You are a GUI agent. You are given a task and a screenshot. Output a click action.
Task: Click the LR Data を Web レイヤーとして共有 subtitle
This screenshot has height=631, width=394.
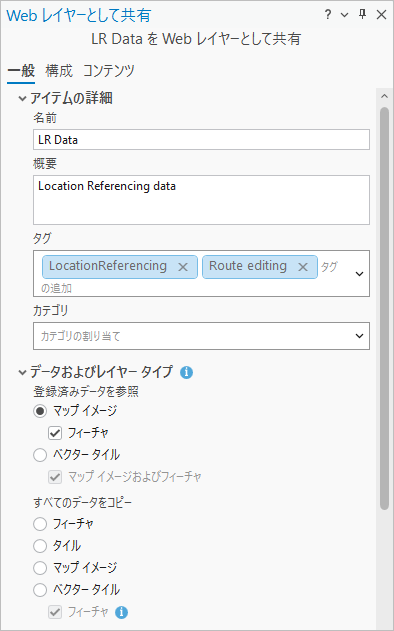196,39
